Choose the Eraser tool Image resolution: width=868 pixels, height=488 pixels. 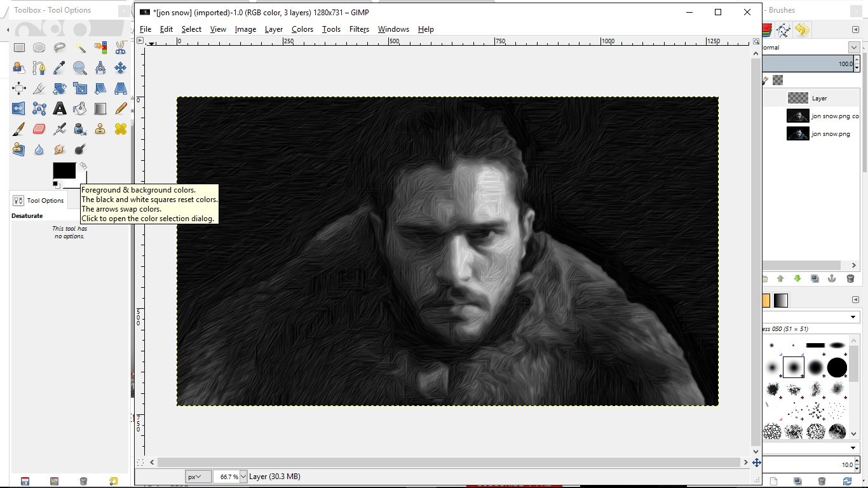(39, 129)
